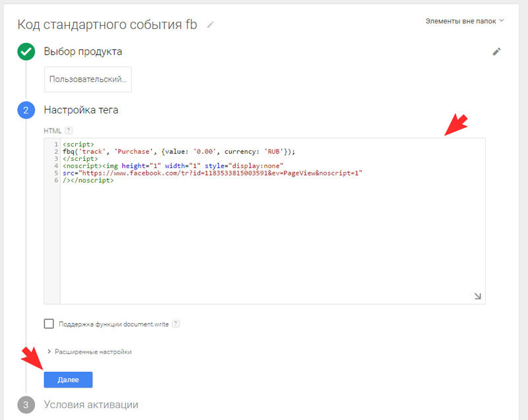Click the opening <script> line
Screen dimensions: 528x420
pos(78,144)
